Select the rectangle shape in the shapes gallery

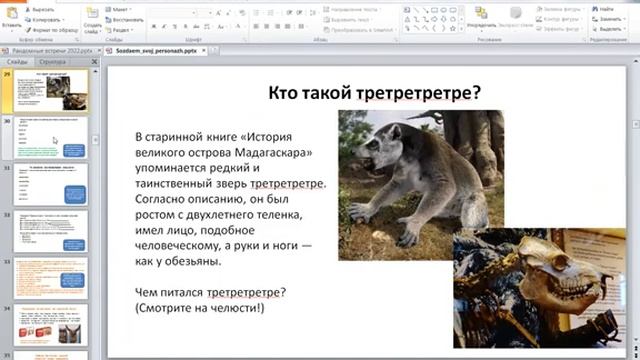(435, 10)
